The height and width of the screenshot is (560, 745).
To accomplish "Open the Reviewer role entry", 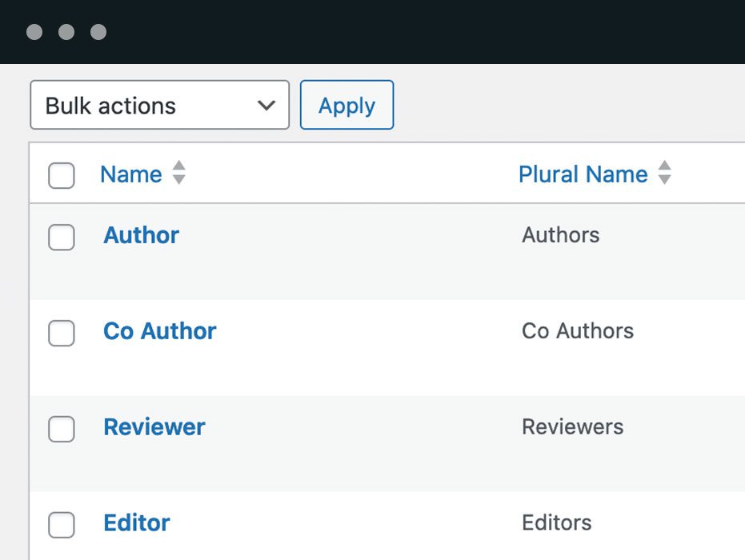I will pyautogui.click(x=154, y=427).
